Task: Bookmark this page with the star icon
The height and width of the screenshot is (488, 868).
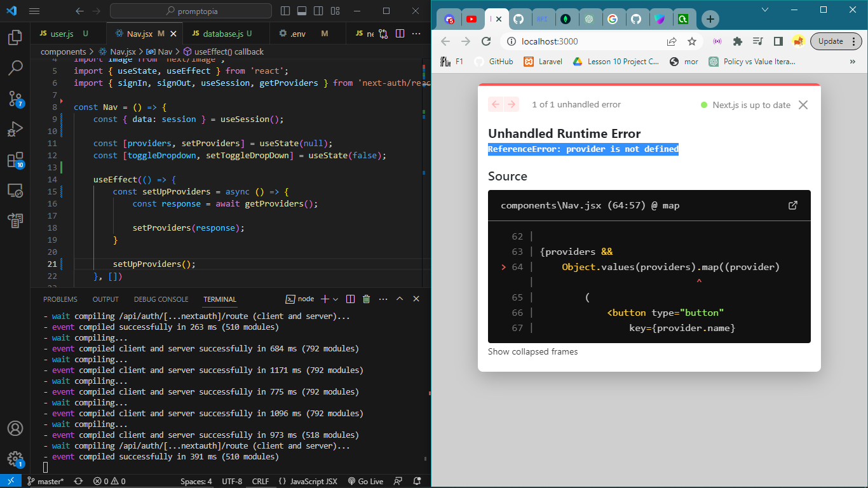Action: click(x=692, y=41)
